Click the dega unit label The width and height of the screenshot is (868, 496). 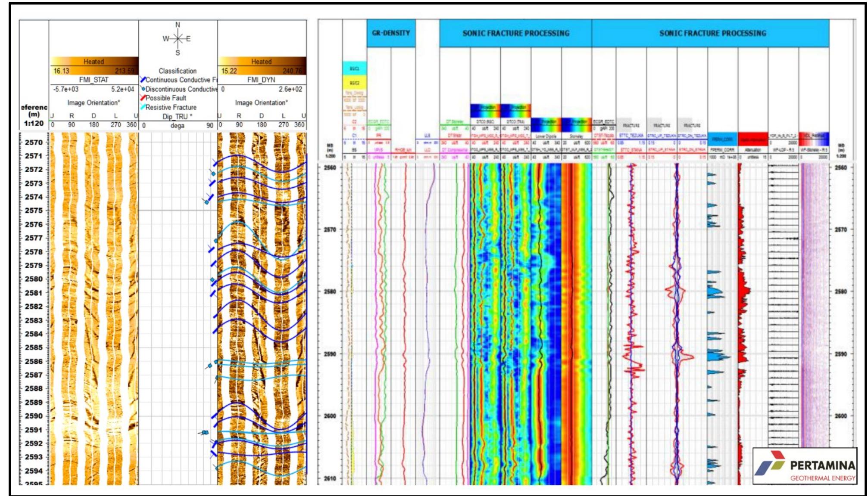click(x=177, y=125)
